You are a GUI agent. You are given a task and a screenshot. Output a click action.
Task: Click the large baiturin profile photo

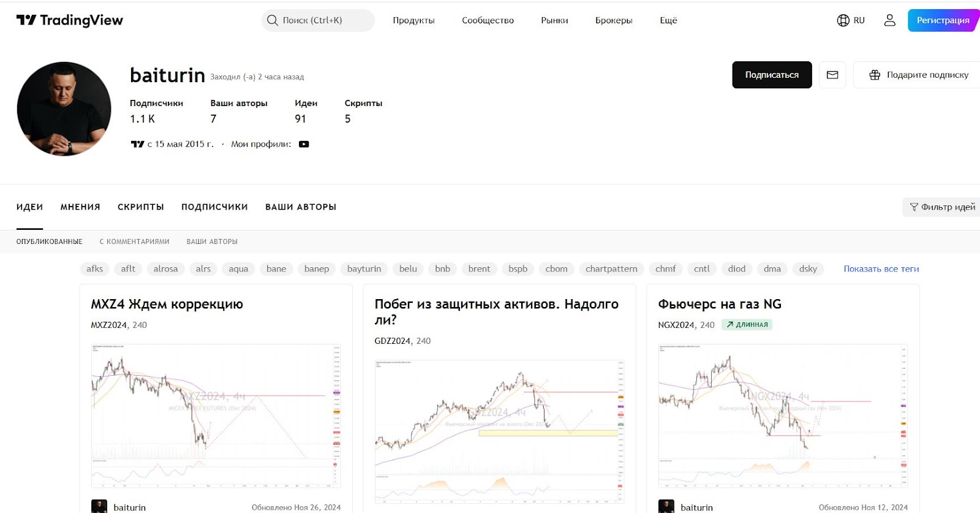pyautogui.click(x=64, y=109)
